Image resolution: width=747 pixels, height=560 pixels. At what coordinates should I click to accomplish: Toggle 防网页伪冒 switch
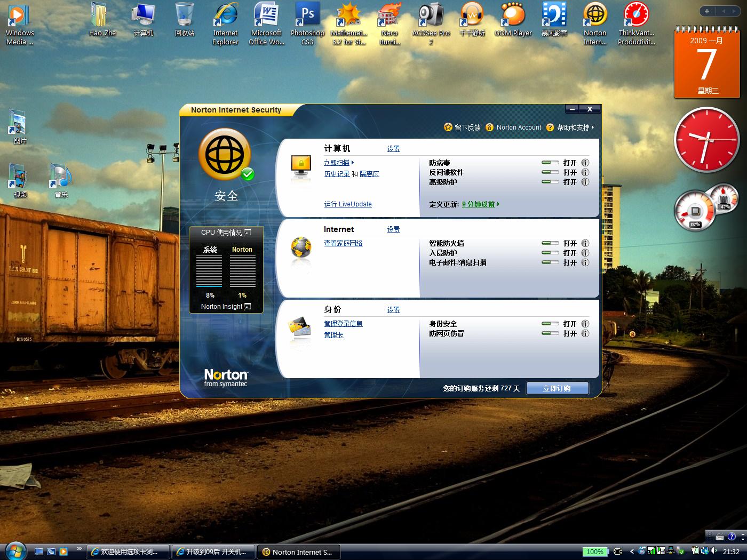pyautogui.click(x=550, y=333)
